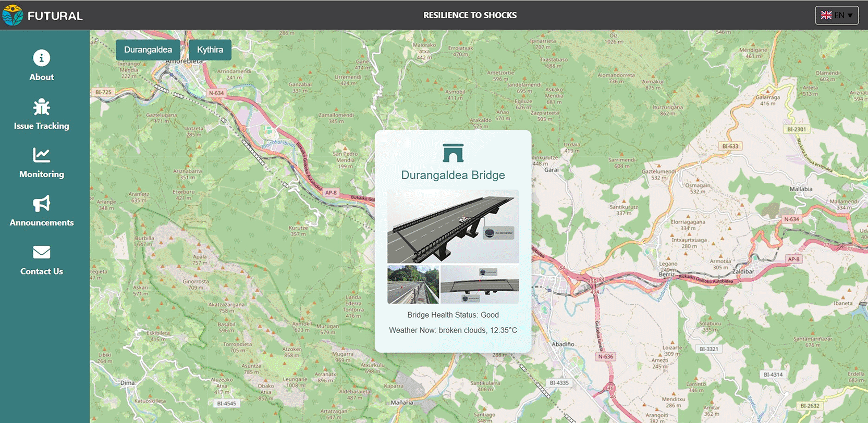Click the Mañaria label on map
The height and width of the screenshot is (423, 868).
(402, 403)
